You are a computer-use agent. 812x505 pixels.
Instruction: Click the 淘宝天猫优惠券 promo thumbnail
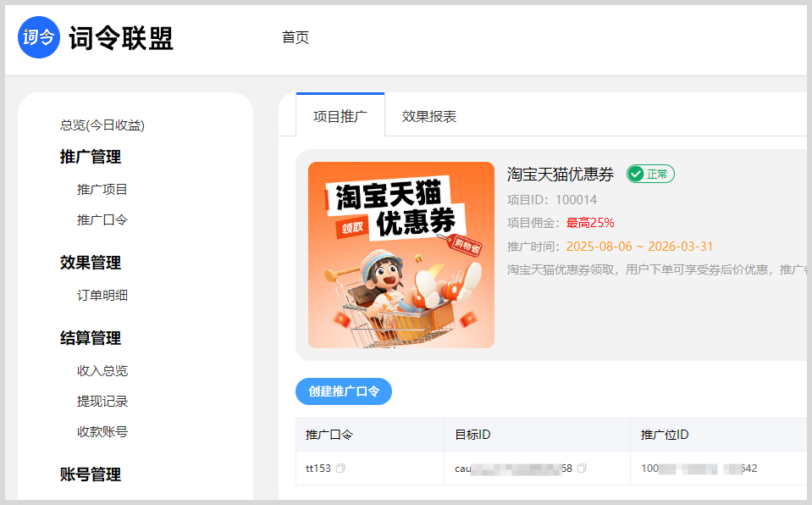click(x=400, y=254)
